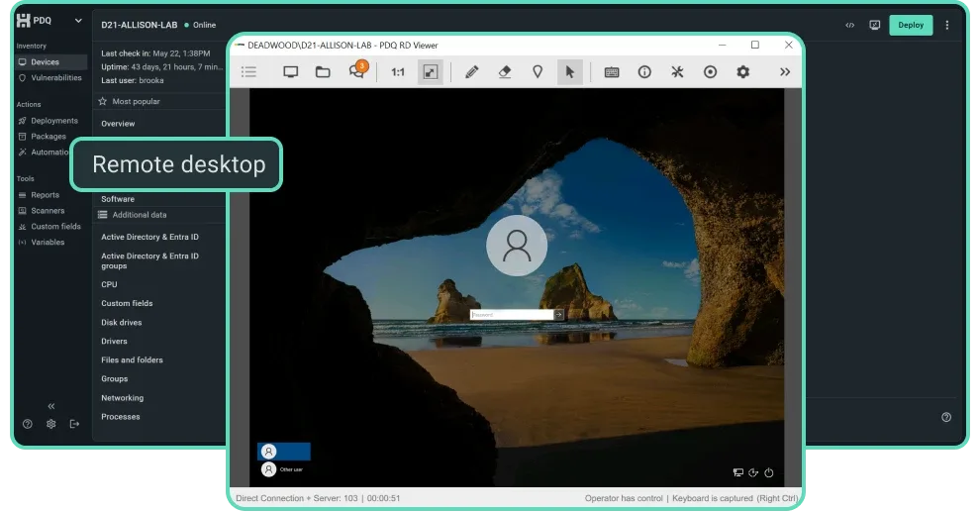This screenshot has width=980, height=513.
Task: Click the Last user: brooka text
Action: (133, 80)
